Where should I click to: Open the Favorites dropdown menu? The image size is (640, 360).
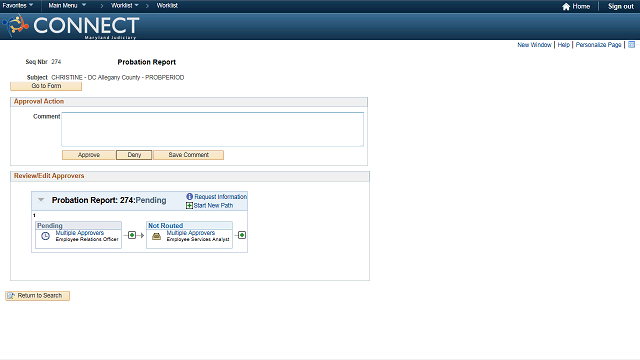18,5
